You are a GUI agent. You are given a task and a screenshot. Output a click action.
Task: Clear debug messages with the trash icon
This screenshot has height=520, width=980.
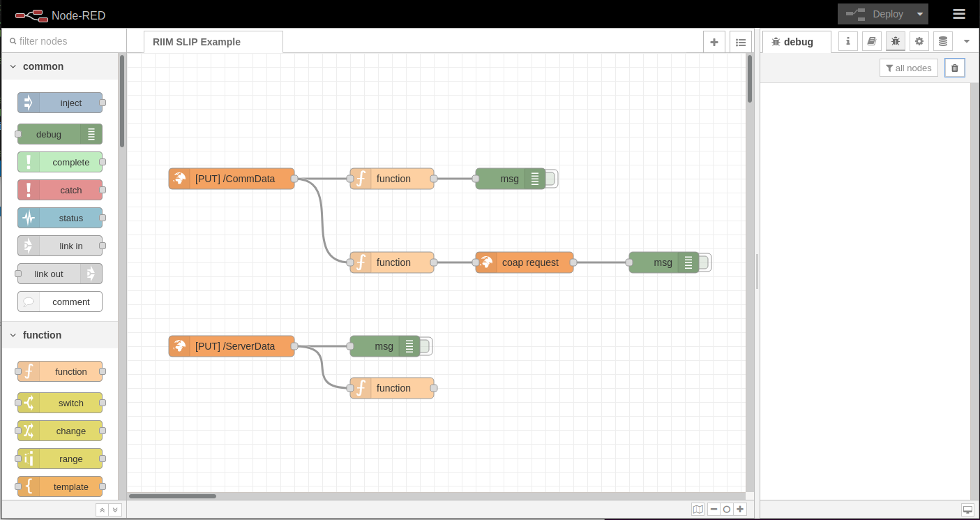pos(954,67)
